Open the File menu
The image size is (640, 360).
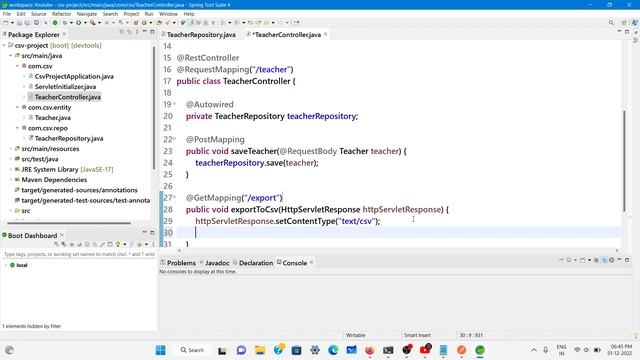(x=7, y=14)
